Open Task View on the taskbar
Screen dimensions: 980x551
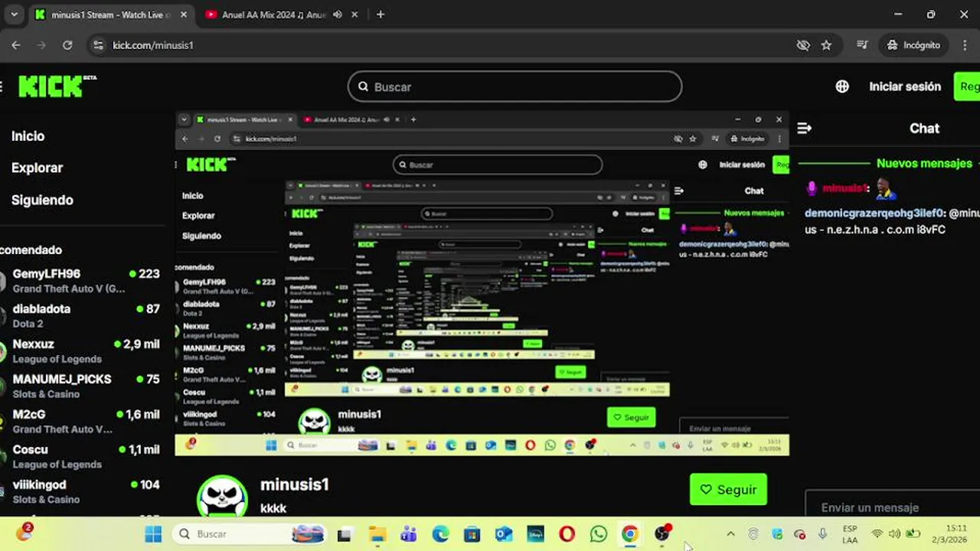tap(344, 534)
